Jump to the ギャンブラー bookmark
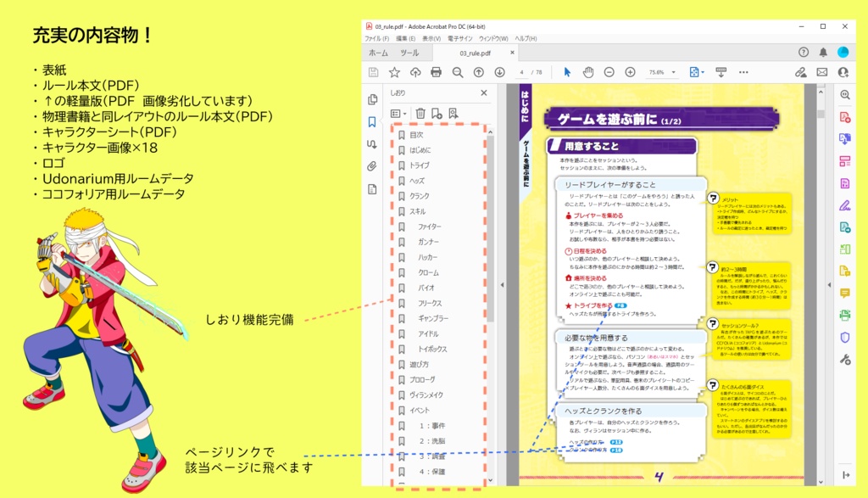868x498 pixels. (x=433, y=318)
